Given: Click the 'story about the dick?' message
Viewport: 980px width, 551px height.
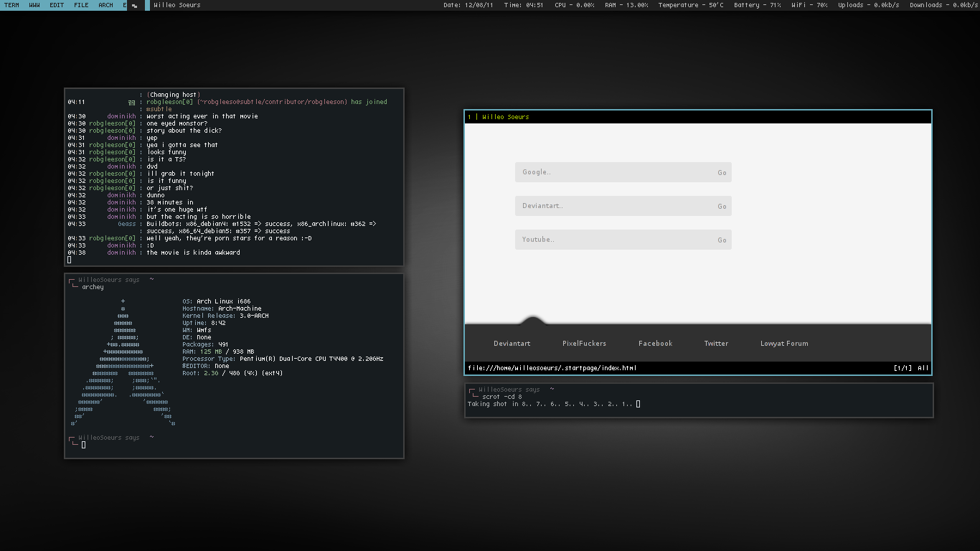Looking at the screenshot, I should click(x=184, y=131).
